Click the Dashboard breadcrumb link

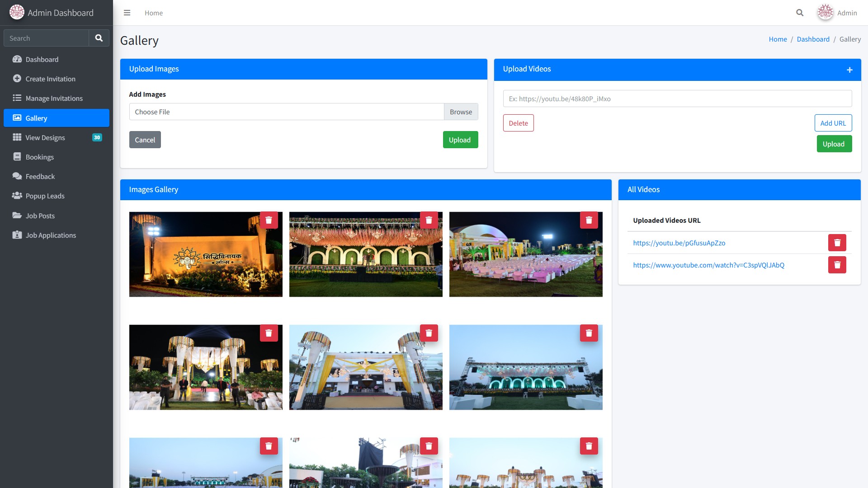tap(813, 39)
